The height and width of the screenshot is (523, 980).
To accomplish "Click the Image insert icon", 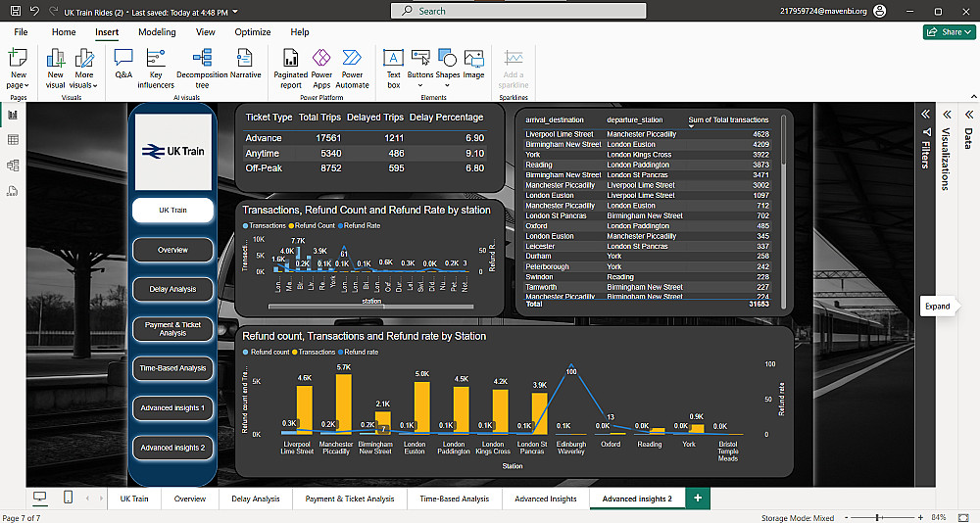I will click(473, 63).
